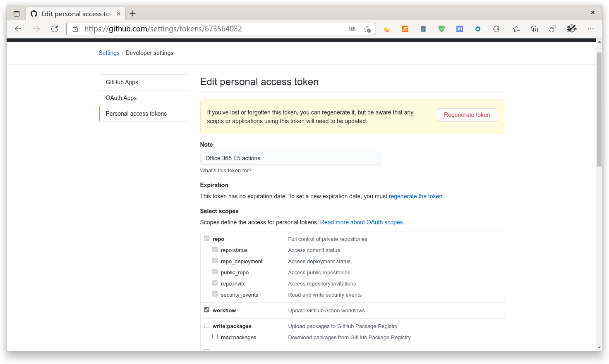This screenshot has height=364, width=609.
Task: Click the browser refresh icon
Action: pos(55,29)
